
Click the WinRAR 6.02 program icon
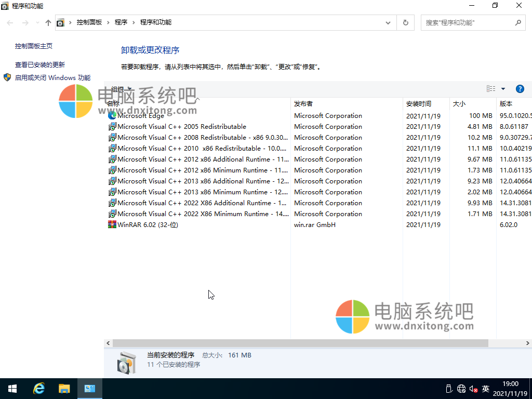click(112, 225)
